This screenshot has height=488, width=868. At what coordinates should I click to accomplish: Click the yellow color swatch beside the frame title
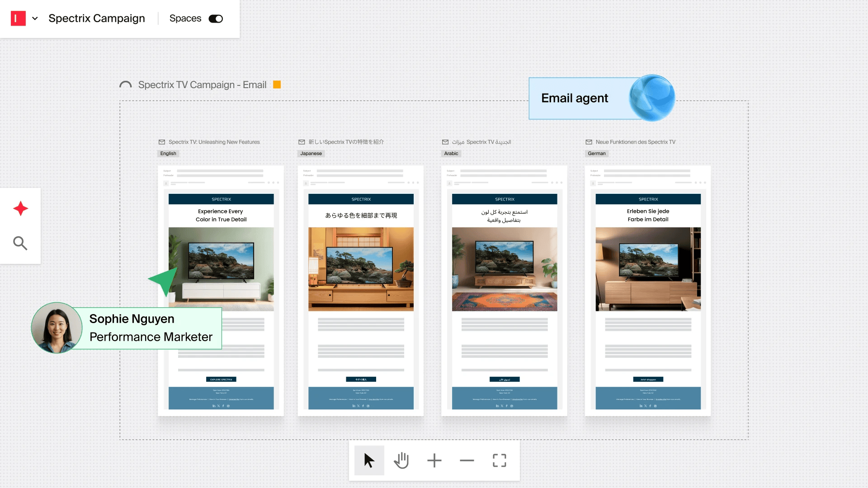click(x=277, y=84)
